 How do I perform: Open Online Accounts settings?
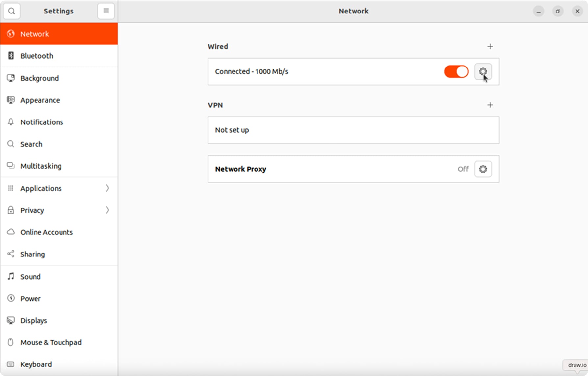coord(46,232)
